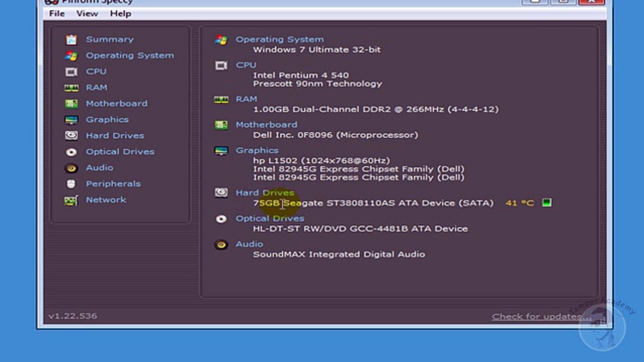Follow the RAM heading link in summary
Image resolution: width=644 pixels, height=362 pixels.
click(247, 99)
